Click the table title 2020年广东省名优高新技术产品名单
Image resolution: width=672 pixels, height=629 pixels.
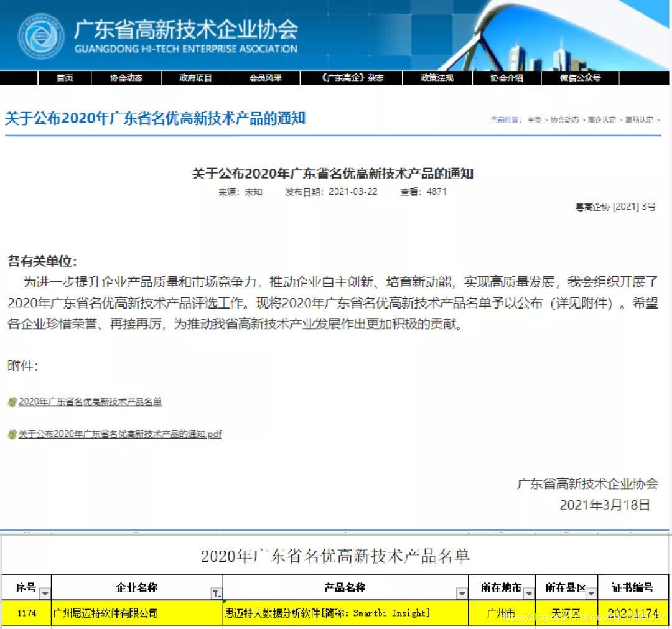click(x=335, y=557)
